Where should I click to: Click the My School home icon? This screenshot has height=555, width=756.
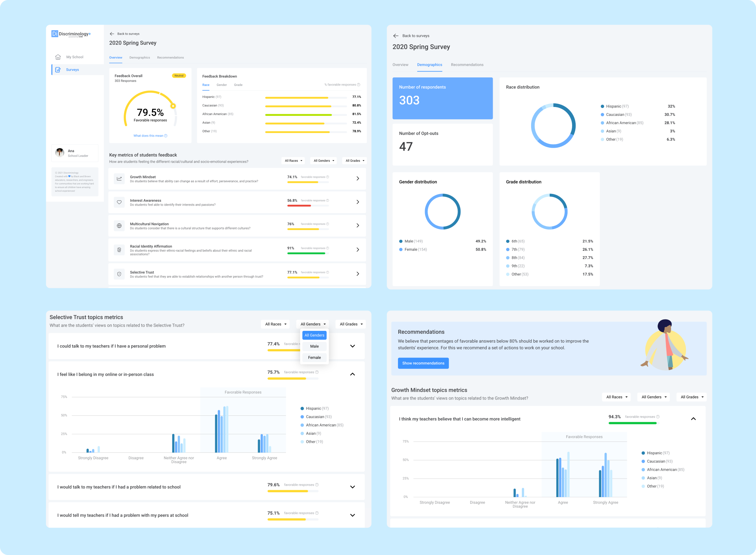tap(58, 57)
